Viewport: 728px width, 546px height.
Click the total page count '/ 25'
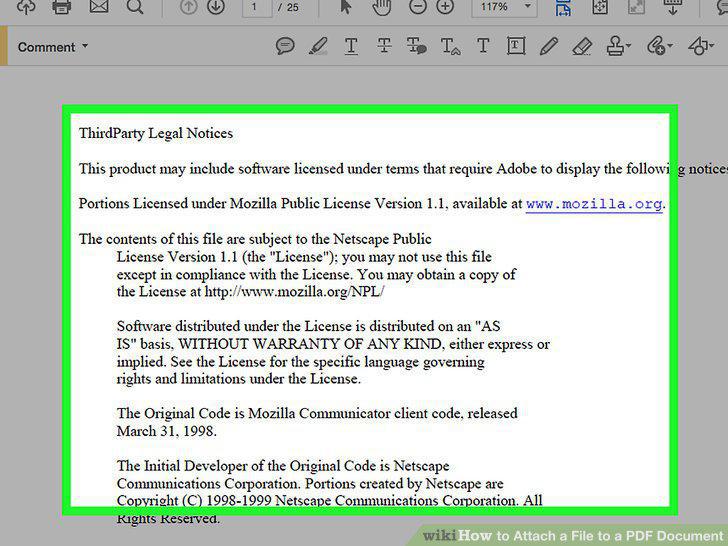pyautogui.click(x=288, y=7)
